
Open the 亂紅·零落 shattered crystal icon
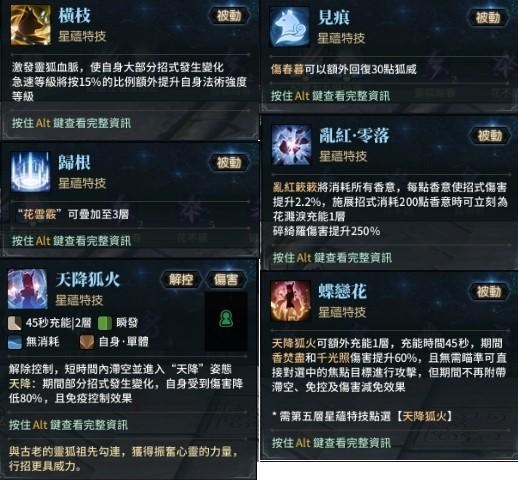292,145
